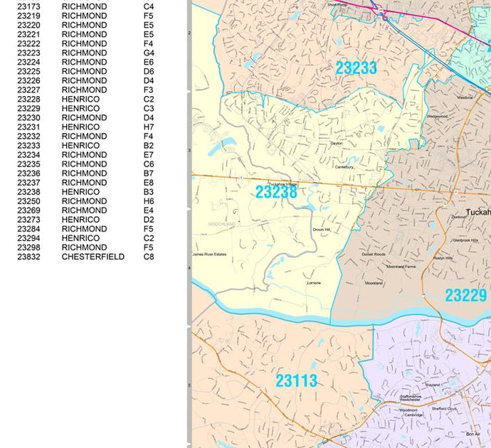Select the Bon Air place label
This screenshot has height=448, width=491.
473,434
